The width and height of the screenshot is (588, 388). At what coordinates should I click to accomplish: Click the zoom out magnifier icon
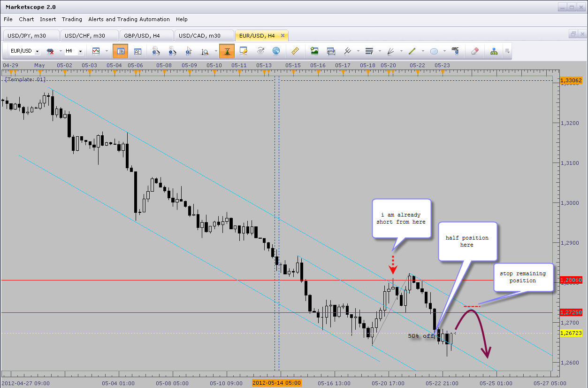[172, 51]
